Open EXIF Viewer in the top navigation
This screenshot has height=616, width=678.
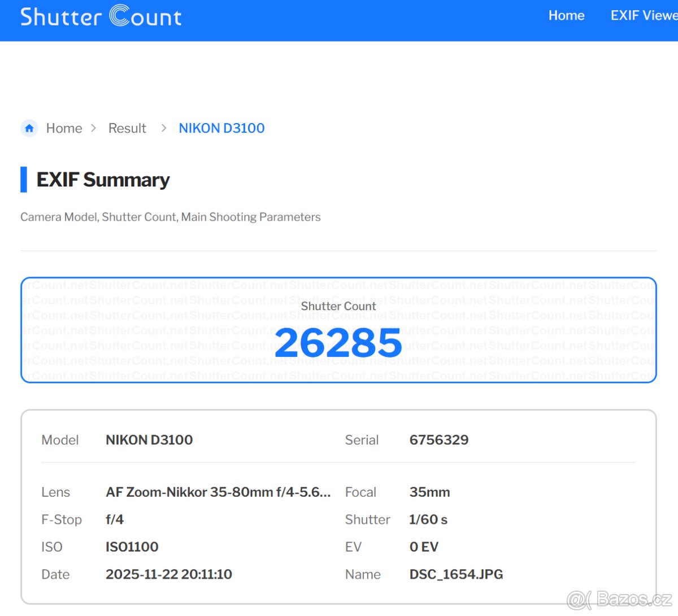coord(644,16)
